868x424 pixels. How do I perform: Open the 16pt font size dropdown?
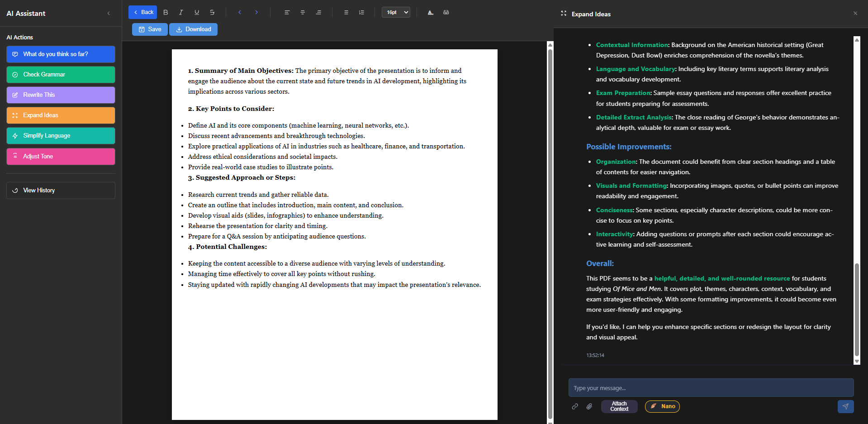[396, 12]
